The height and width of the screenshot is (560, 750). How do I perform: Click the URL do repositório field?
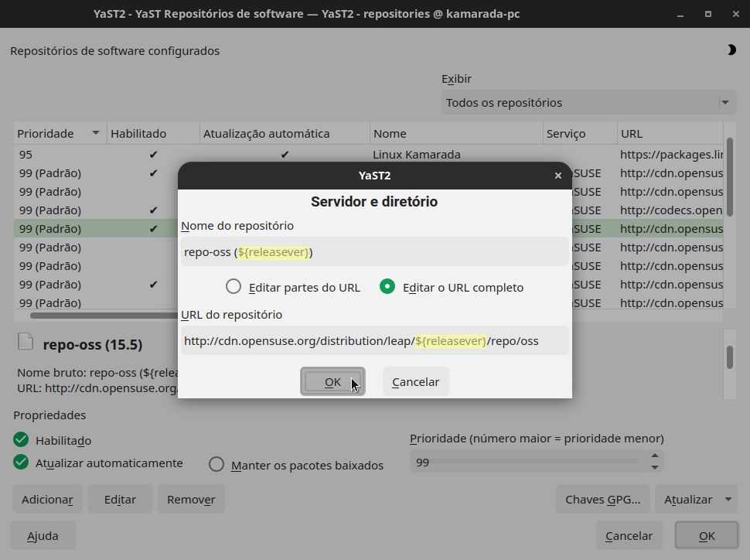pos(374,341)
